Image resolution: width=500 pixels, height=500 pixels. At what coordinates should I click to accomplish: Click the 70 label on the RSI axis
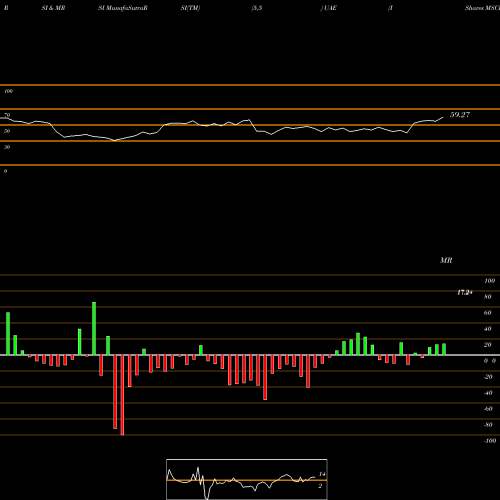click(x=7, y=115)
